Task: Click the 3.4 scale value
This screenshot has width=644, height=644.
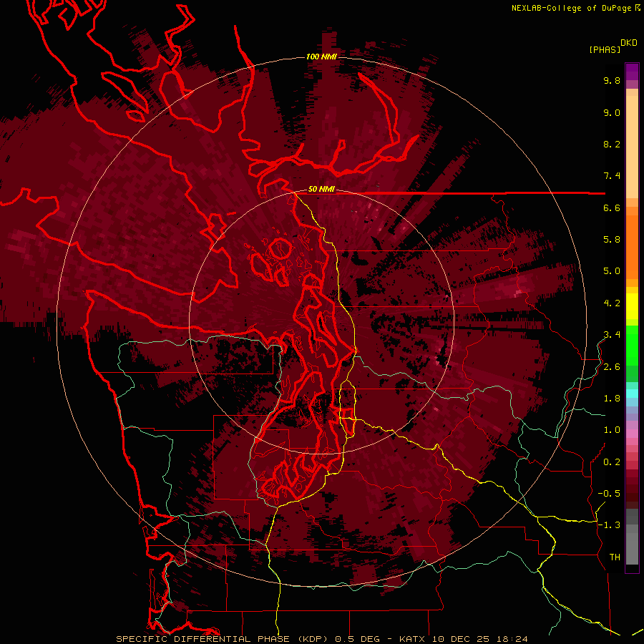Action: [x=612, y=335]
